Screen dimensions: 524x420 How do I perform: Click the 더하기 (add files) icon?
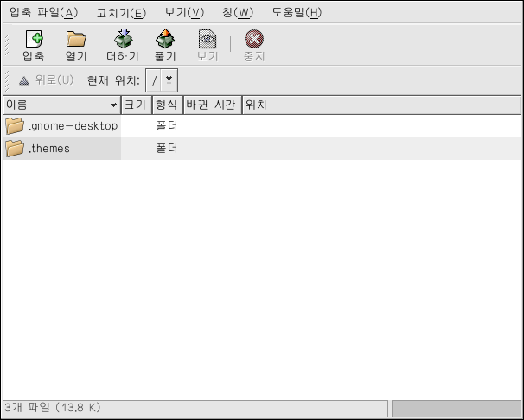click(x=122, y=39)
